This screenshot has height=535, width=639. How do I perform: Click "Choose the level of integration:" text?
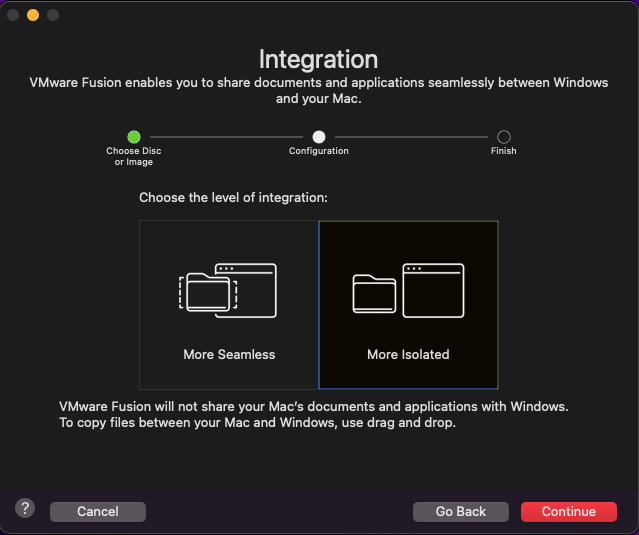coord(233,198)
